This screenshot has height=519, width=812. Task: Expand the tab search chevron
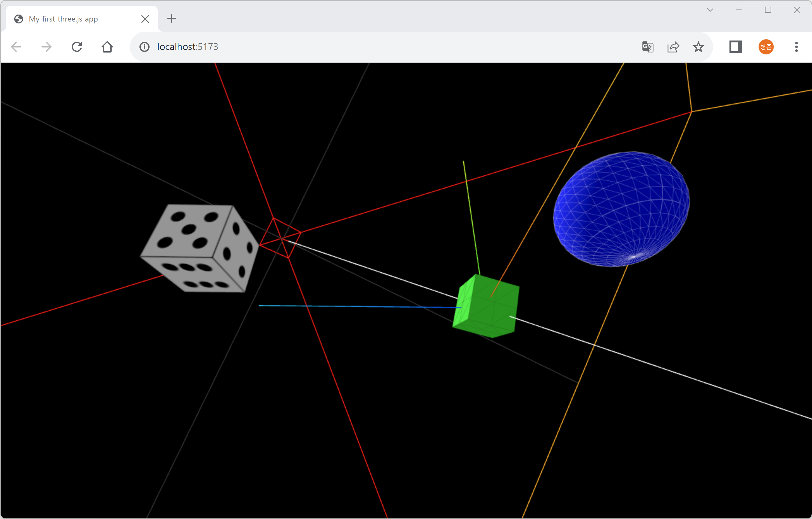(x=710, y=10)
